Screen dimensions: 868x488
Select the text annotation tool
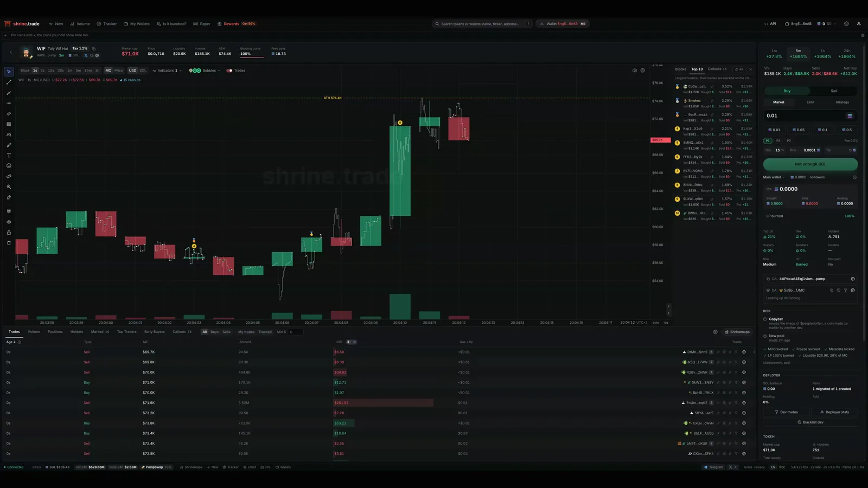tap(9, 156)
